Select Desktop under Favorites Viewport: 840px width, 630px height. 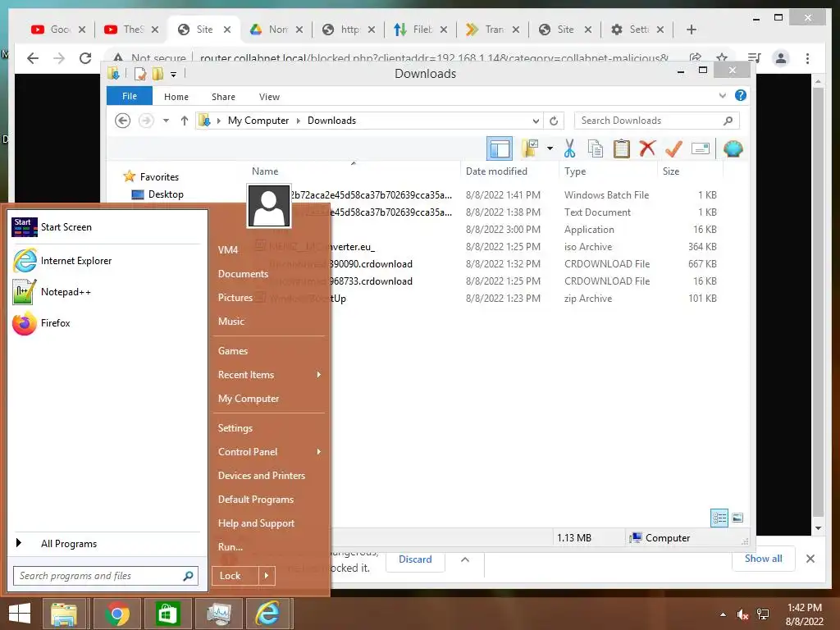tap(166, 194)
